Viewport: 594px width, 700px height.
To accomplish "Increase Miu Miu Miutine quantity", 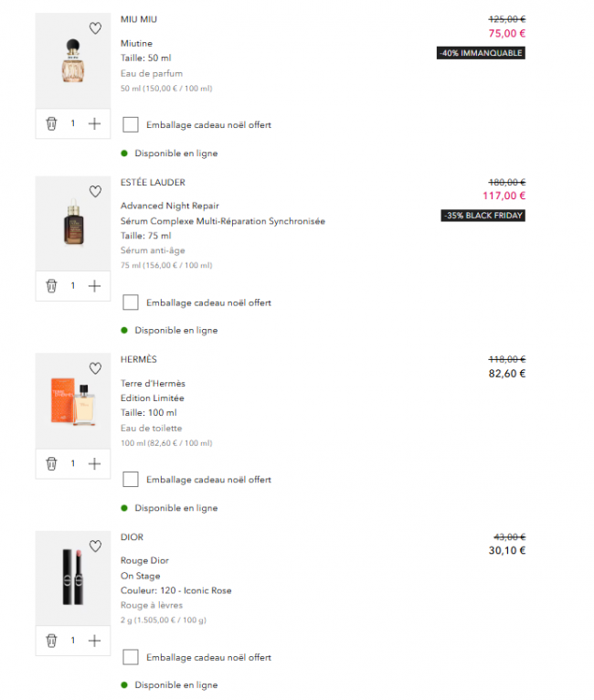I will pos(94,123).
